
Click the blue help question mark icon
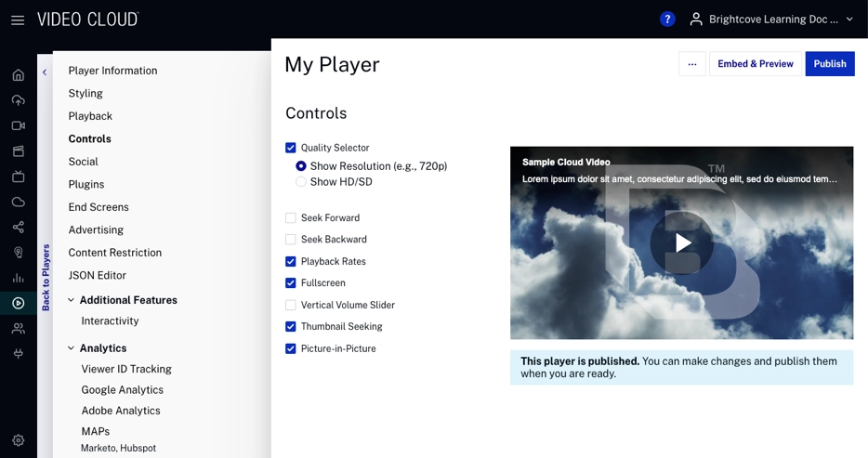click(667, 20)
